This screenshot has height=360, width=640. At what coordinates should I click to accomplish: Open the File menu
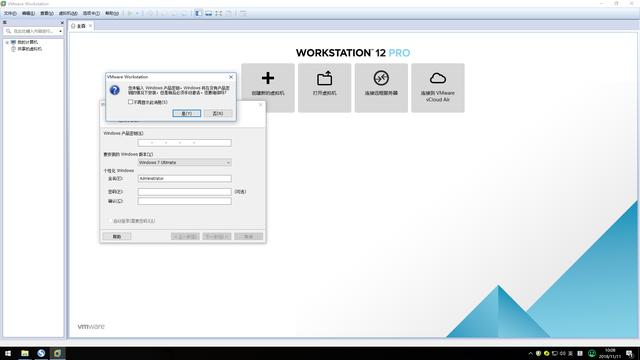[10, 13]
